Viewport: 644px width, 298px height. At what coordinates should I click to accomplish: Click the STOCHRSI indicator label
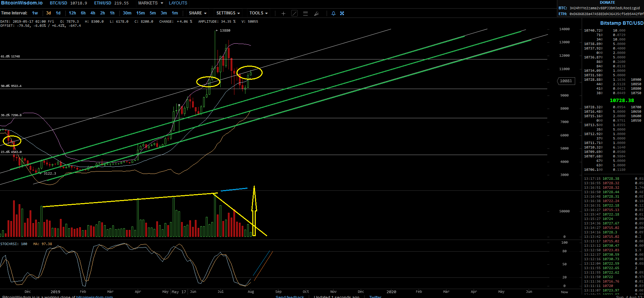14,244
